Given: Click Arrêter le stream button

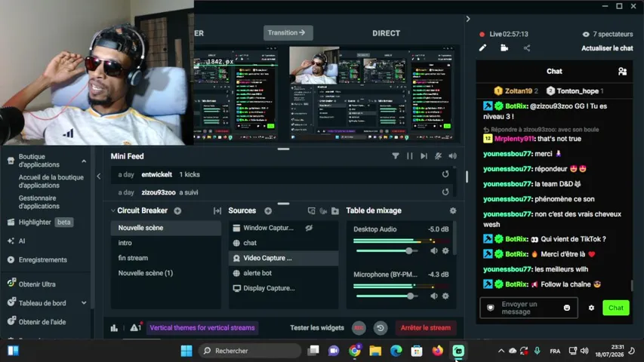Looking at the screenshot, I should [426, 327].
